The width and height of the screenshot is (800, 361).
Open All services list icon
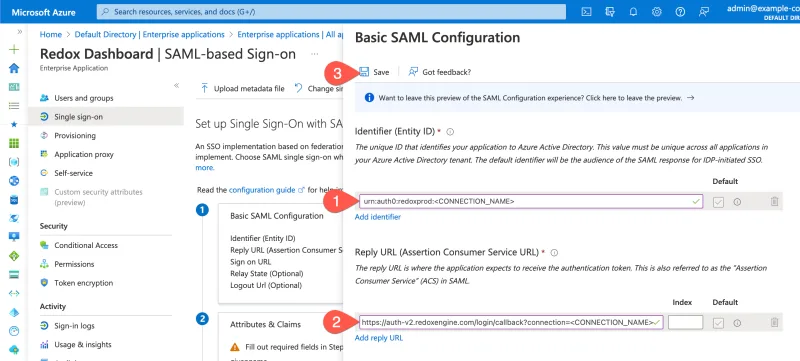(14, 106)
